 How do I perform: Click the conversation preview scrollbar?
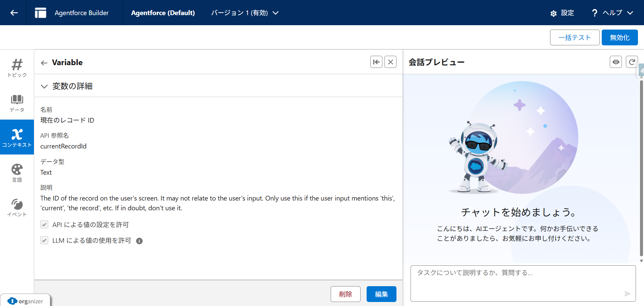641,168
